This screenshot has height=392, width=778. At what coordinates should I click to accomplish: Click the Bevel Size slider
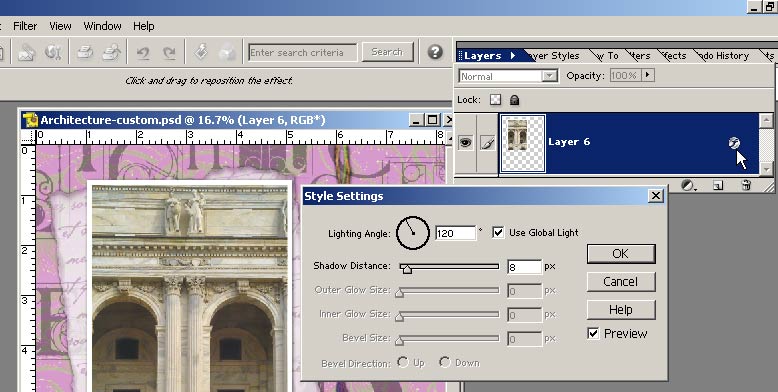pyautogui.click(x=449, y=338)
